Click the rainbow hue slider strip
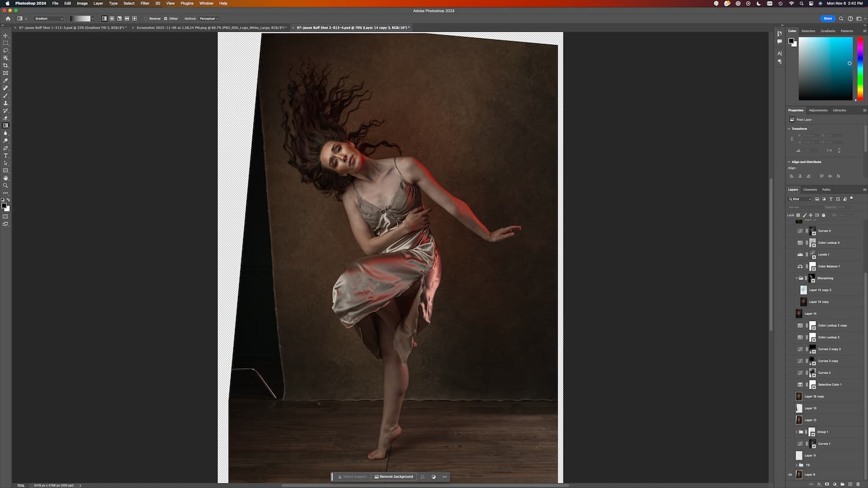This screenshot has height=488, width=868. click(x=860, y=68)
